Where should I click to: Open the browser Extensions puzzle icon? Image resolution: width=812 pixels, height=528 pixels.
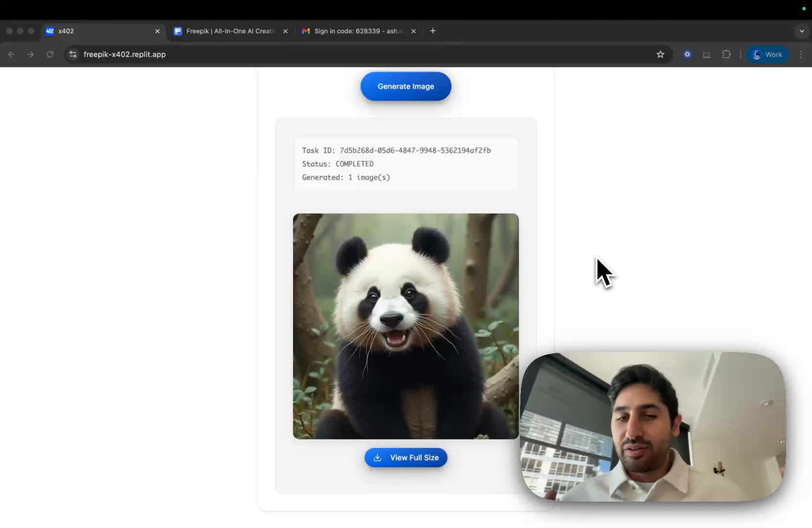point(726,54)
